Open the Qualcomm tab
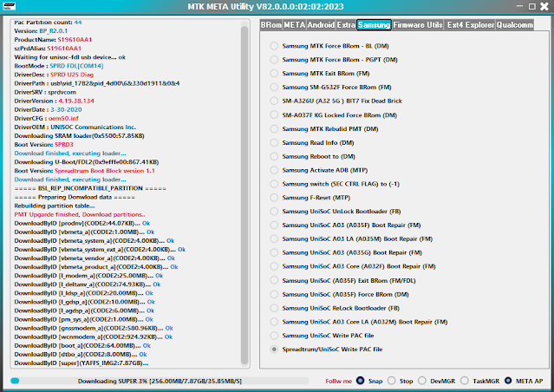Image resolution: width=554 pixels, height=392 pixels. tap(515, 25)
